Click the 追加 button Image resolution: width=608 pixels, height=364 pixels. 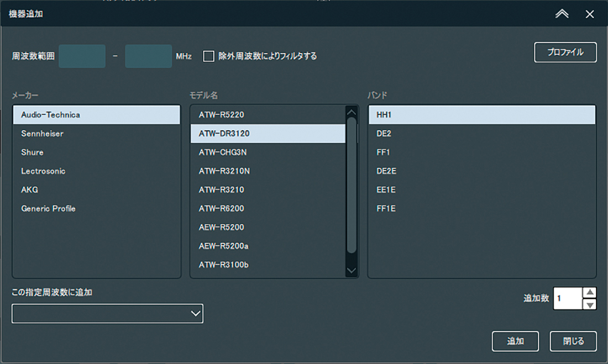pos(515,341)
